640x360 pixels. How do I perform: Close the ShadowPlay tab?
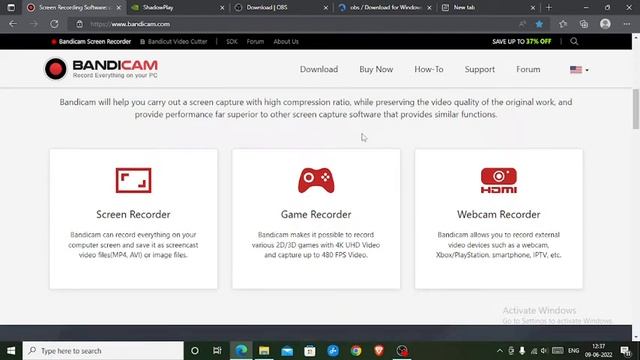[x=222, y=7]
